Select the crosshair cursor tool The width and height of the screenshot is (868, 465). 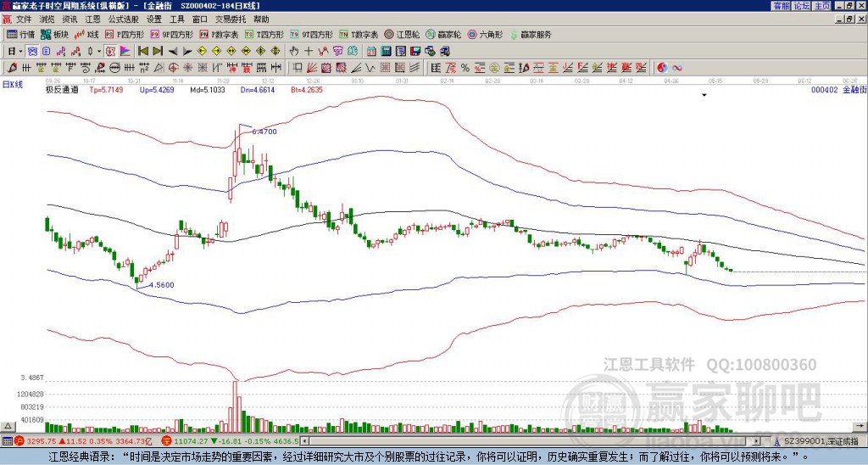tap(309, 52)
